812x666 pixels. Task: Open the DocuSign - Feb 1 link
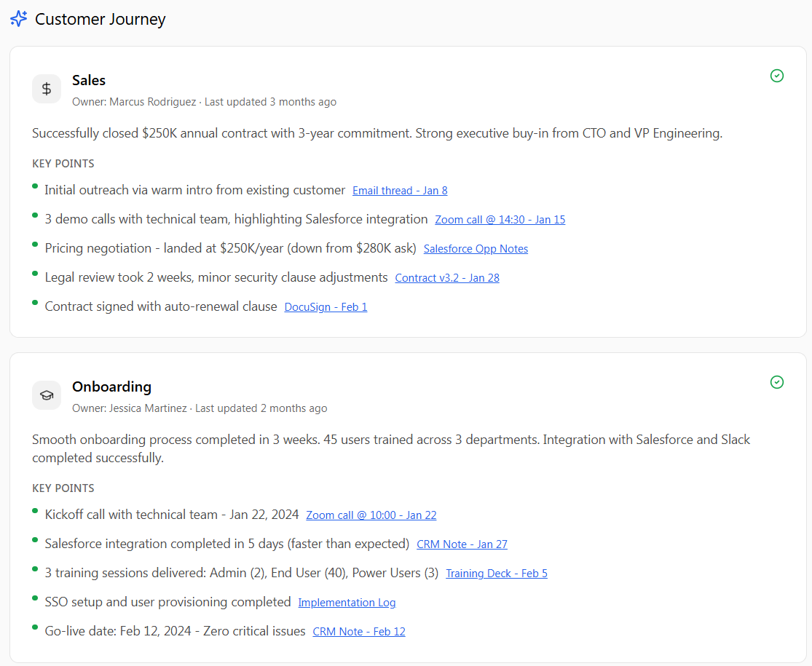tap(326, 307)
